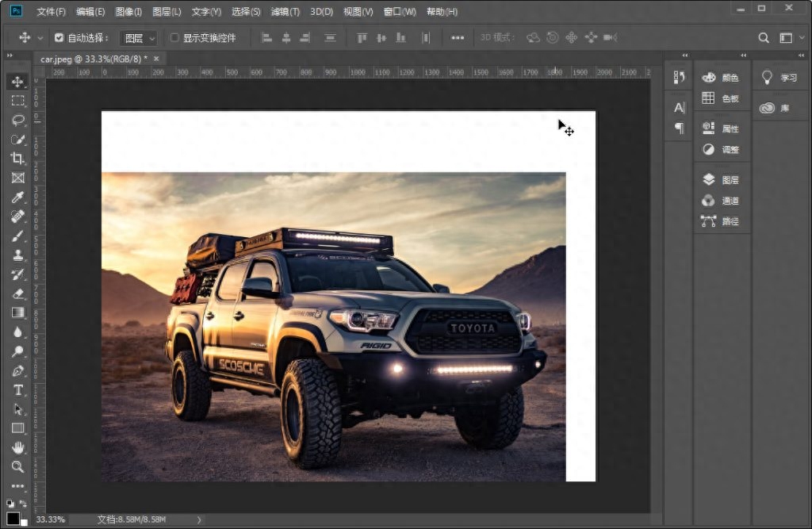
Task: Select the Rectangle shape tool
Action: pyautogui.click(x=17, y=428)
